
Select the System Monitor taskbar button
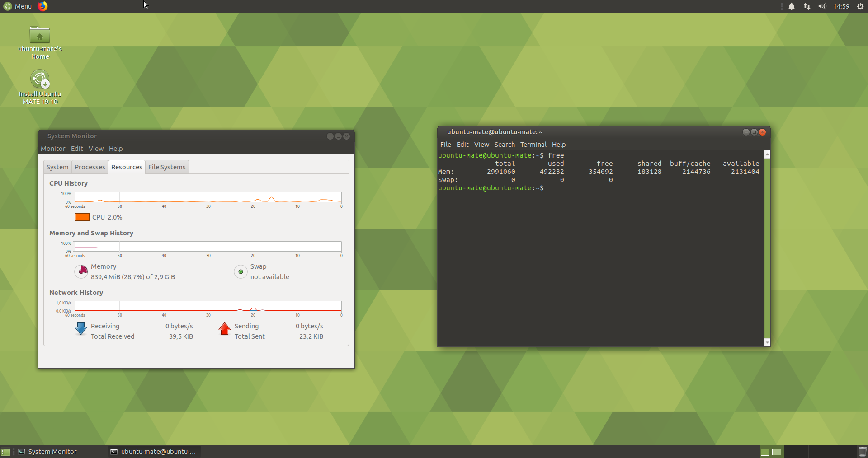(x=52, y=452)
